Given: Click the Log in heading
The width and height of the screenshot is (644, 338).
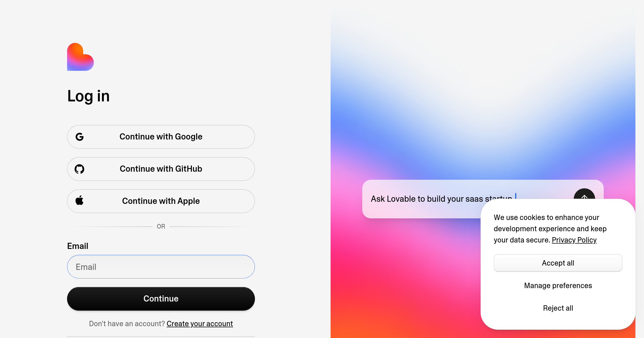Looking at the screenshot, I should 88,96.
